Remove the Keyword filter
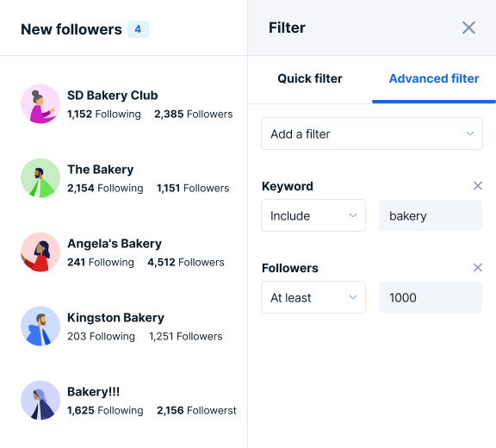This screenshot has height=448, width=496. point(478,186)
